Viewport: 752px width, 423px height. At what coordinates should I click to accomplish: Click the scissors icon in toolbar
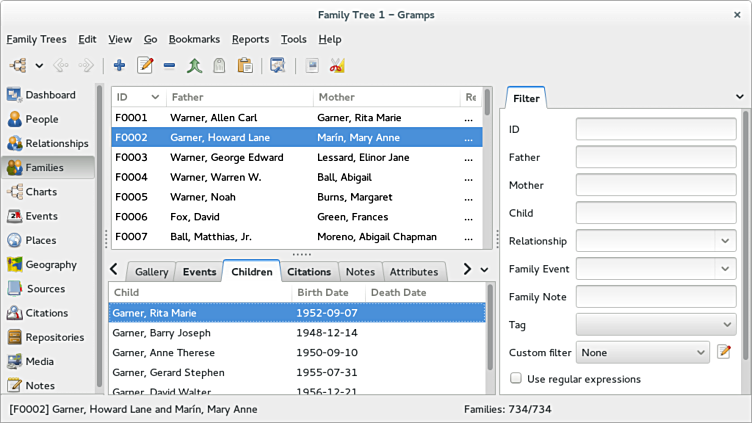pos(337,66)
